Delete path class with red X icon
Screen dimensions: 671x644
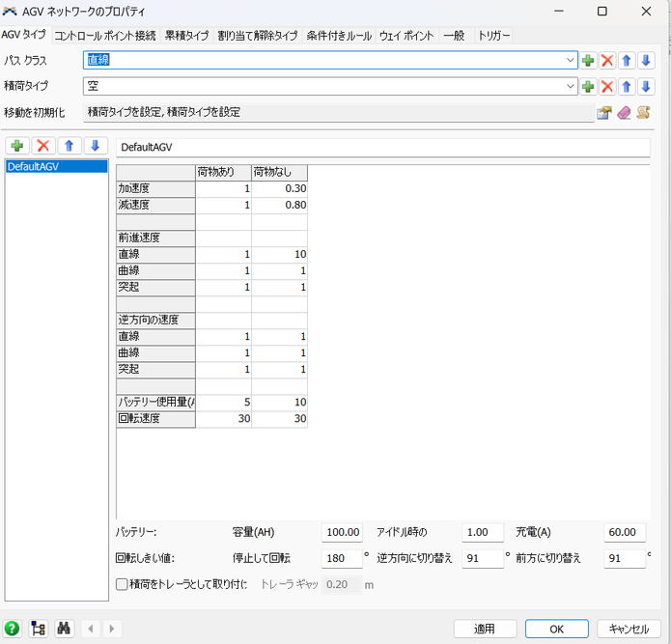[607, 60]
